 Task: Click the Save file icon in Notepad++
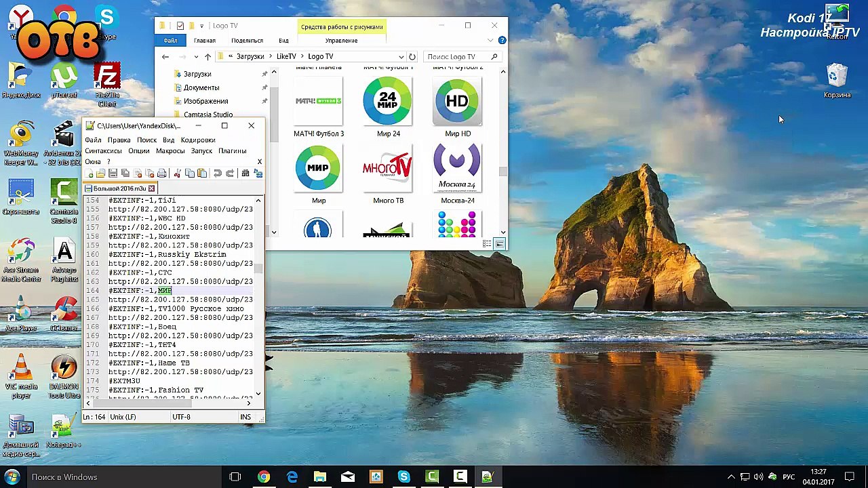click(x=113, y=174)
